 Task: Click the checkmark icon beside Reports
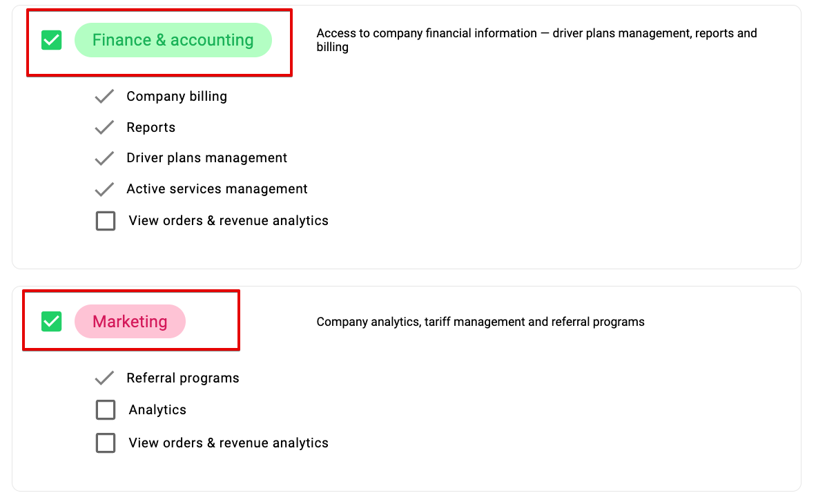pos(104,128)
